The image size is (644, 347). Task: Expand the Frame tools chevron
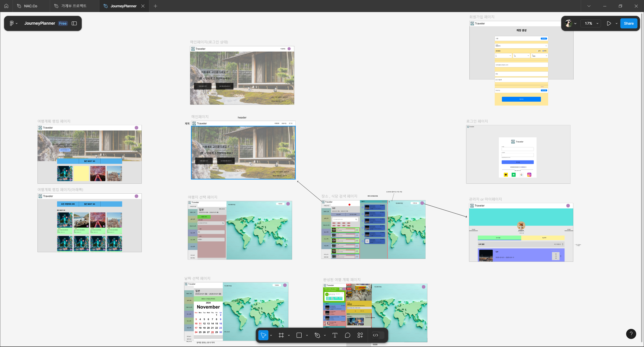click(x=289, y=335)
